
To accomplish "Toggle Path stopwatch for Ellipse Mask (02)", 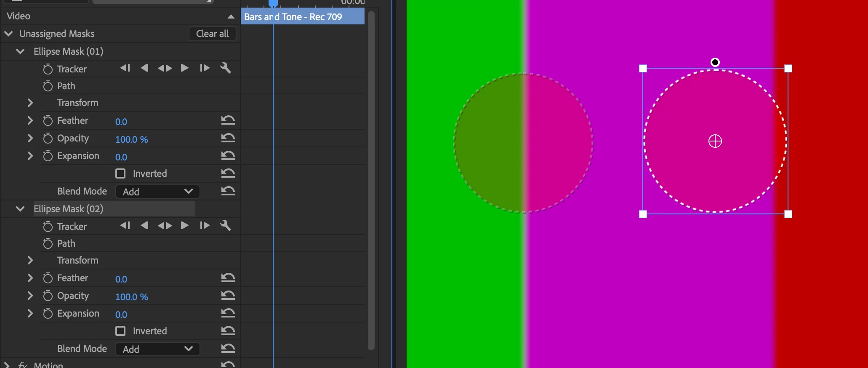I will click(48, 243).
